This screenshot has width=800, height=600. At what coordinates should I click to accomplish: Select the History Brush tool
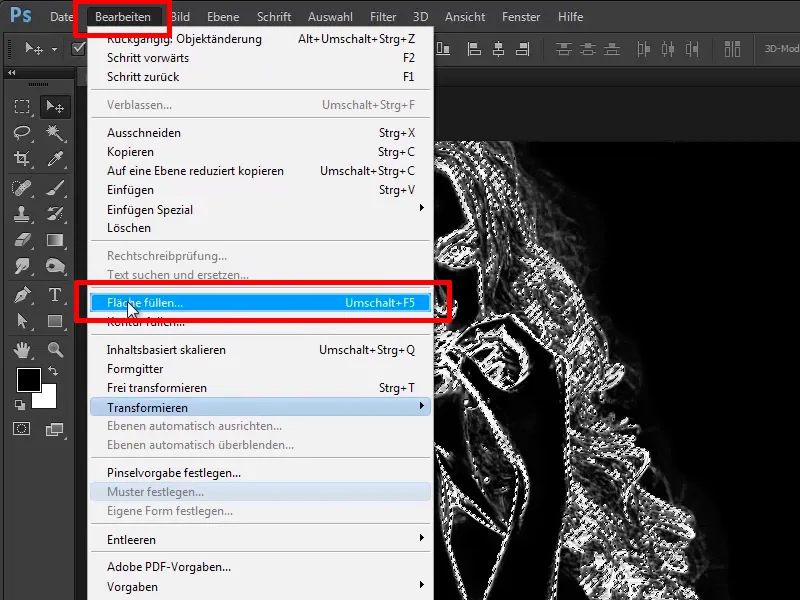(55, 214)
